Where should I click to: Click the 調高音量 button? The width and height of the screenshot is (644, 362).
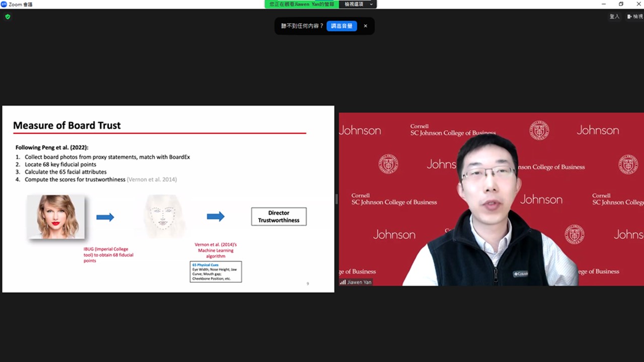pyautogui.click(x=342, y=26)
